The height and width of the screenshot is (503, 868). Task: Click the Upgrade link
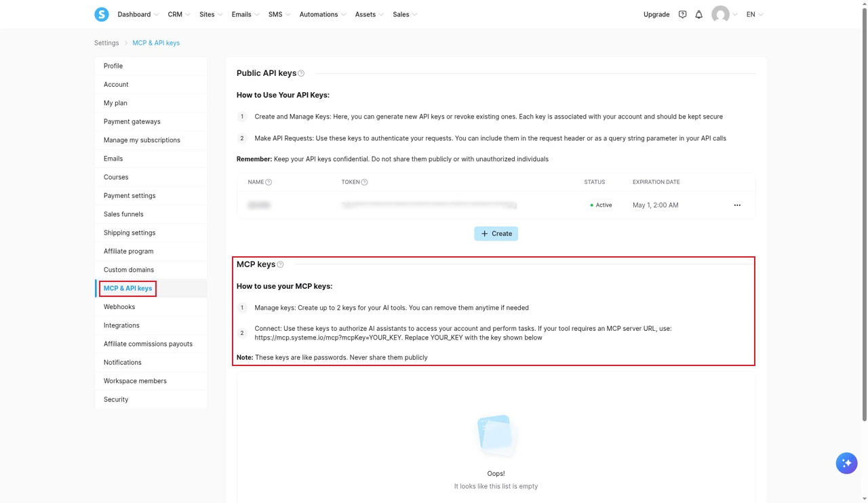(x=656, y=14)
